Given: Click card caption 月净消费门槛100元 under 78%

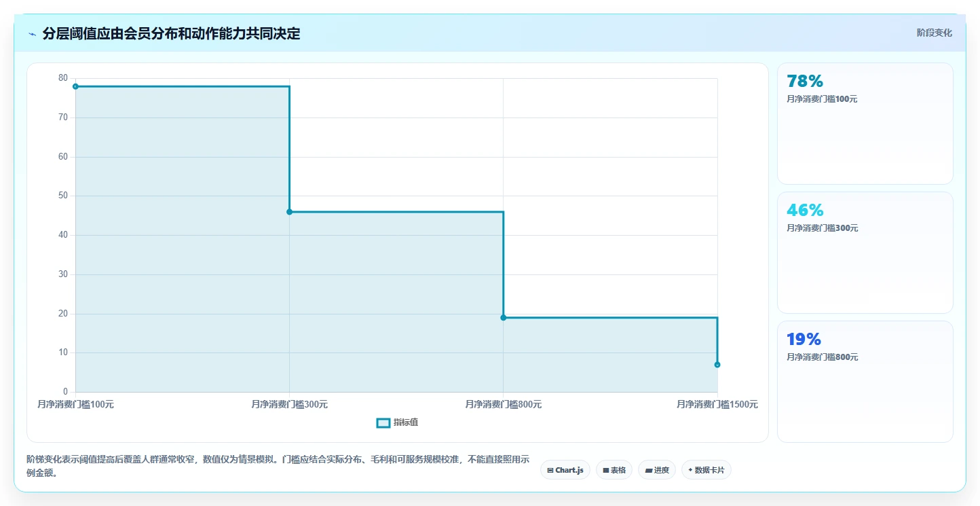Looking at the screenshot, I should [822, 99].
